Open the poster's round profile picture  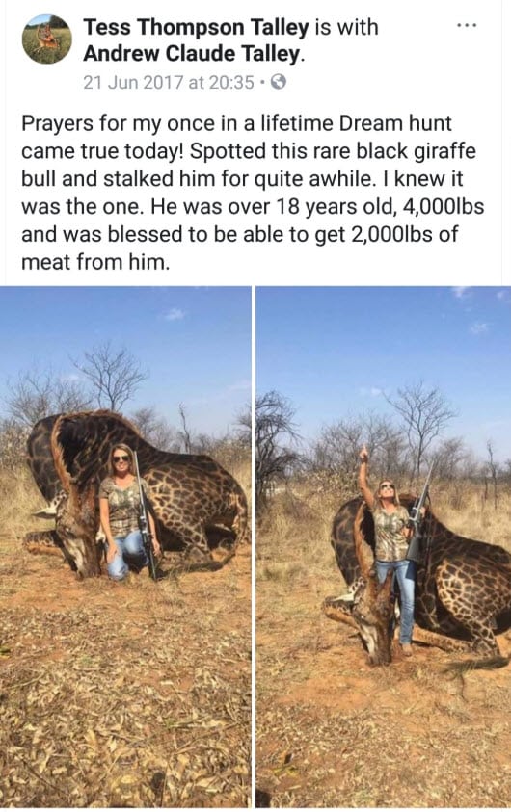click(46, 39)
